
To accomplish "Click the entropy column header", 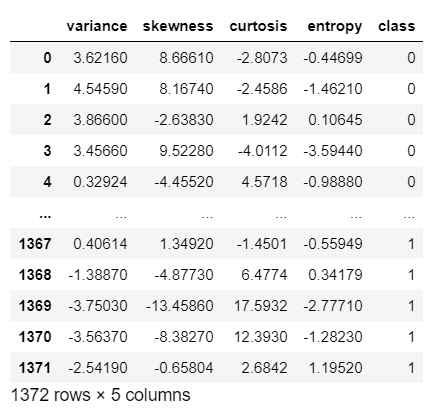I will [x=334, y=27].
